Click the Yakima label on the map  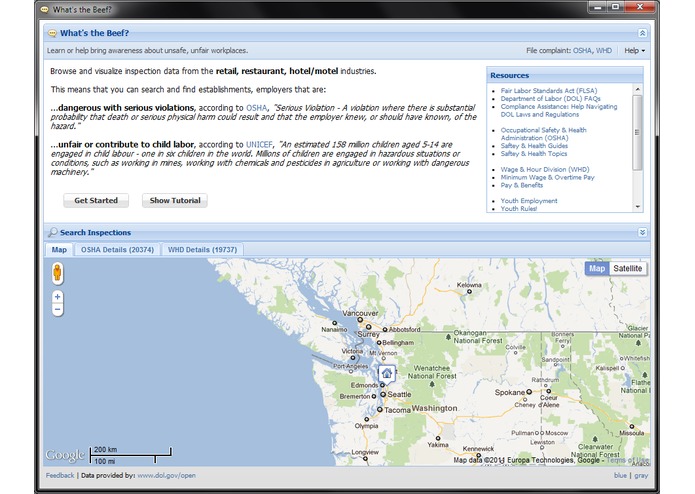pyautogui.click(x=438, y=444)
